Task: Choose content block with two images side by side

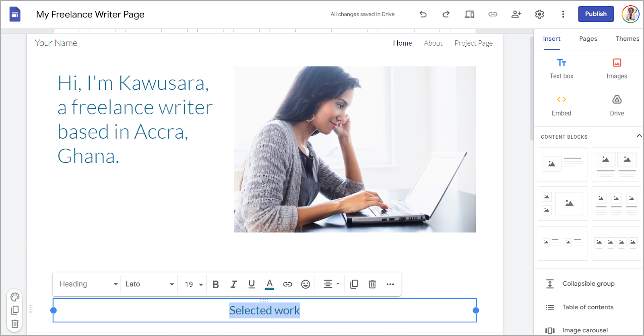Action: (x=616, y=164)
